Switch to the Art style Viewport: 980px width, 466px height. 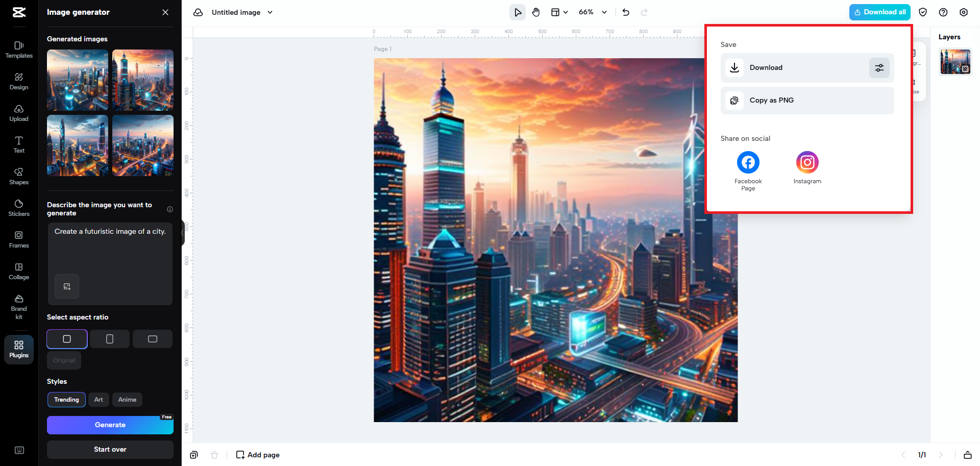99,400
